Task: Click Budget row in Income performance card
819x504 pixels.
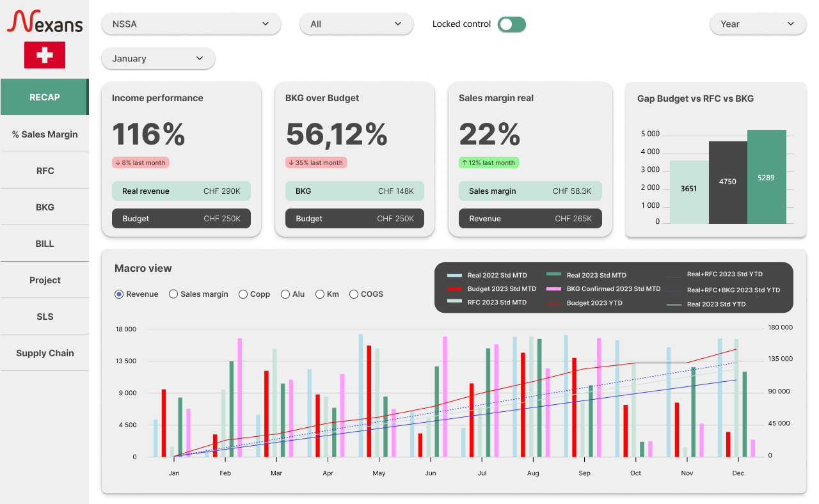Action: pos(181,219)
